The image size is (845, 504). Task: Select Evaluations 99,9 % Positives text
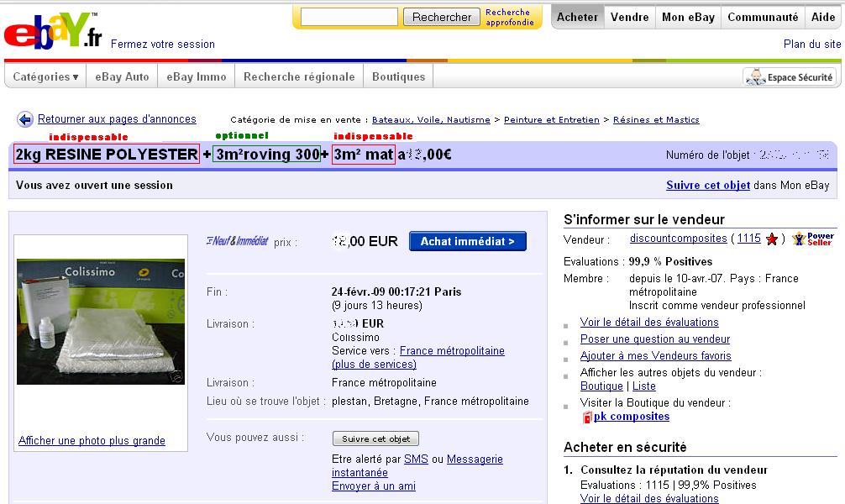638,261
